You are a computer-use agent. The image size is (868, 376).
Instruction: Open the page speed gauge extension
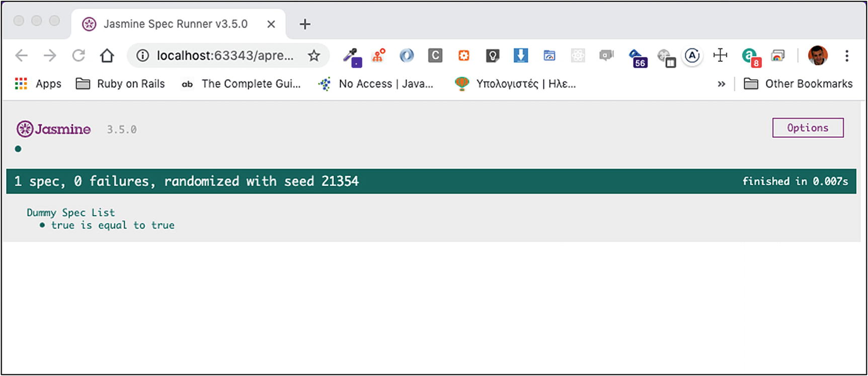[549, 55]
